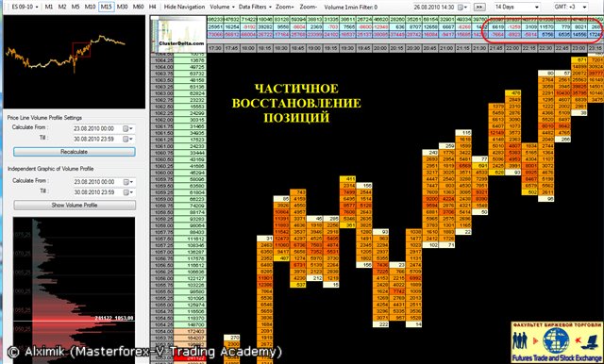Image resolution: width=604 pixels, height=364 pixels.
Task: Open the ES 09-10 instrument dropdown
Action: [25, 7]
